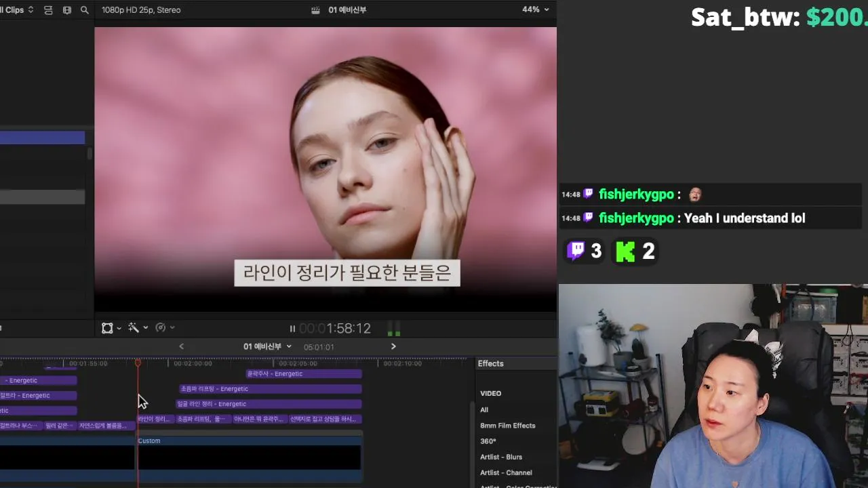Select the 필러 같은 caption clip

click(60, 426)
